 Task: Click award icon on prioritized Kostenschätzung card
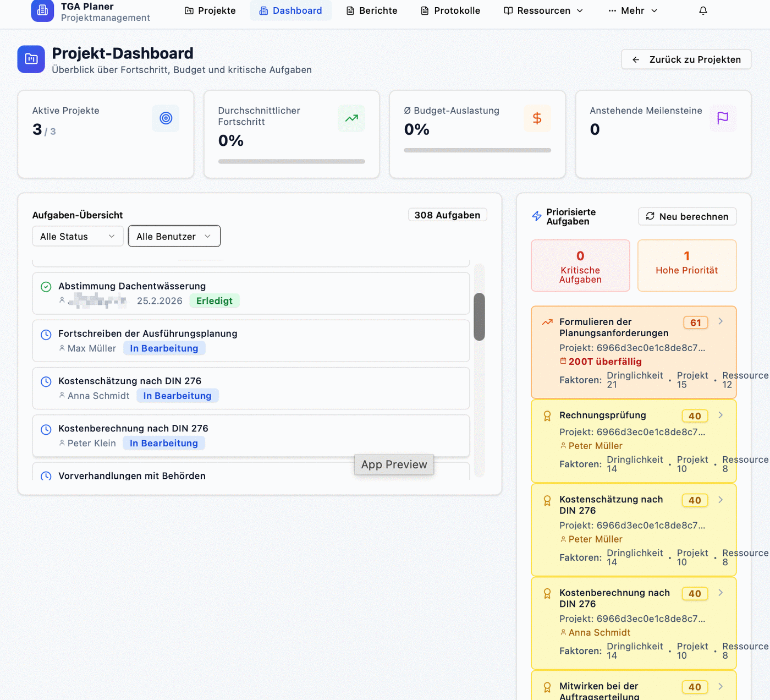[547, 500]
